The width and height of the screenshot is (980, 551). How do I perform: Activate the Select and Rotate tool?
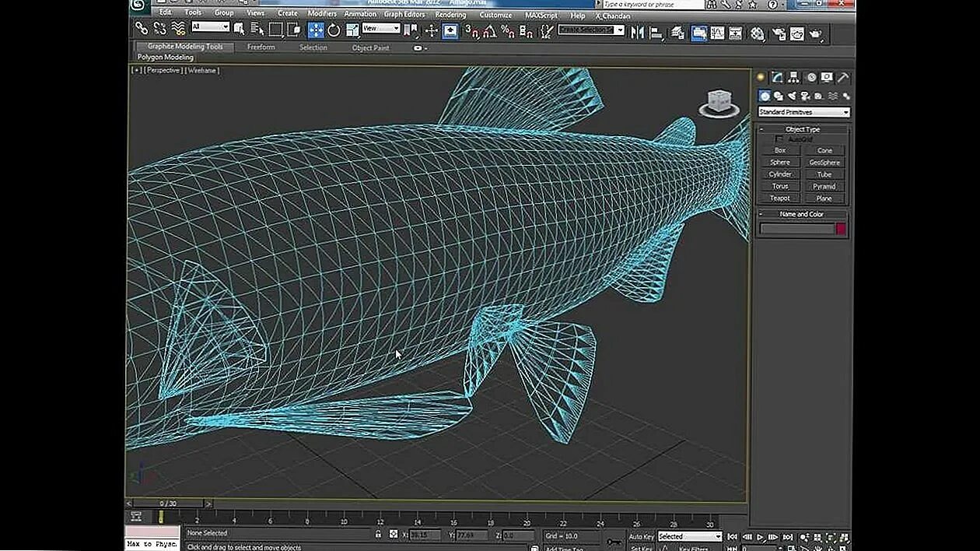click(x=334, y=30)
